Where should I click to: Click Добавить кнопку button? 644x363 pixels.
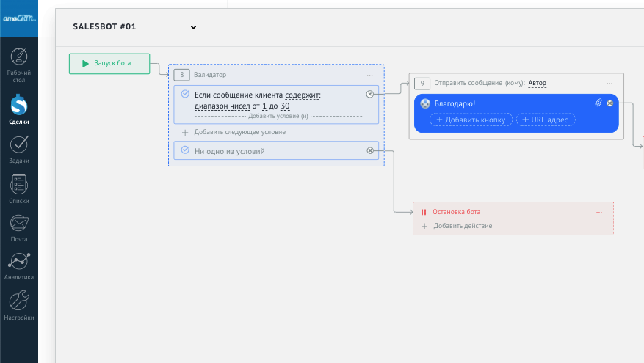click(471, 120)
